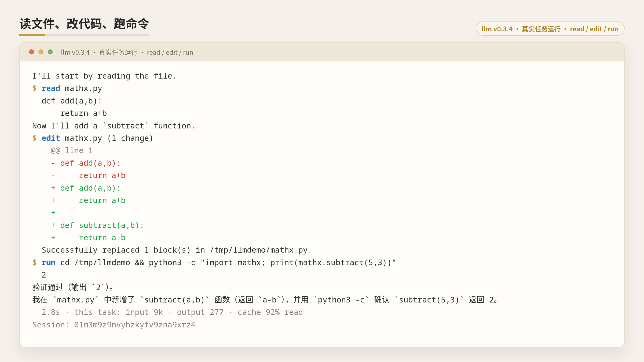
Task: Click the gray "@@ line 1" hunk header
Action: [72, 151]
